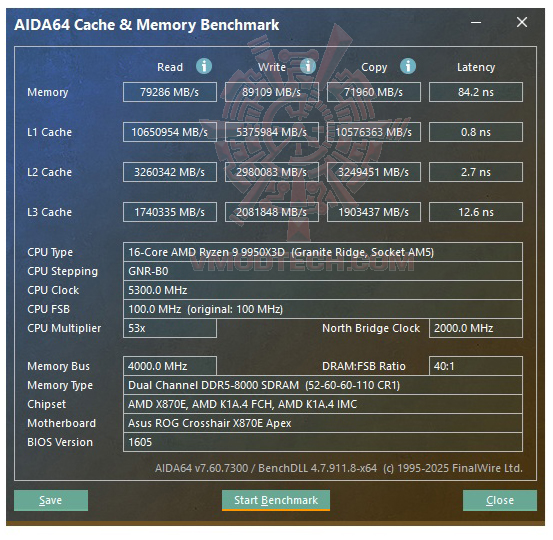553x540 pixels.
Task: Click L1 Cache read 10650954 MB/s
Action: (x=170, y=132)
